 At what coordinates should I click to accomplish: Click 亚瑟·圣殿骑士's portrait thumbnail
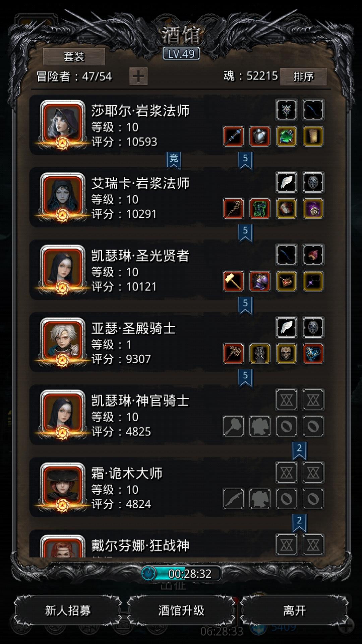point(62,342)
